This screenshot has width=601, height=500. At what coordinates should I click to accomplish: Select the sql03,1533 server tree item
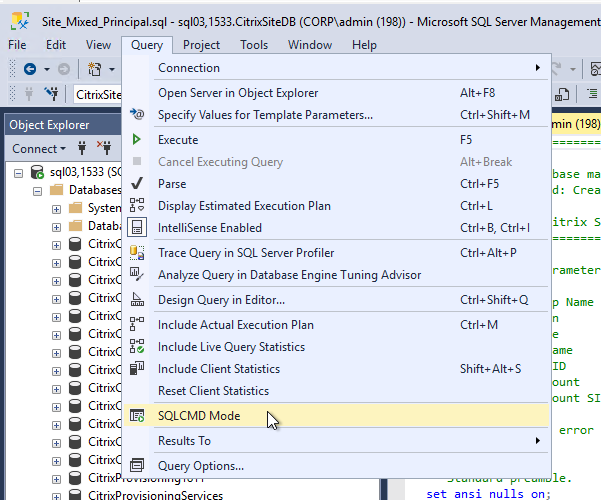(x=85, y=172)
